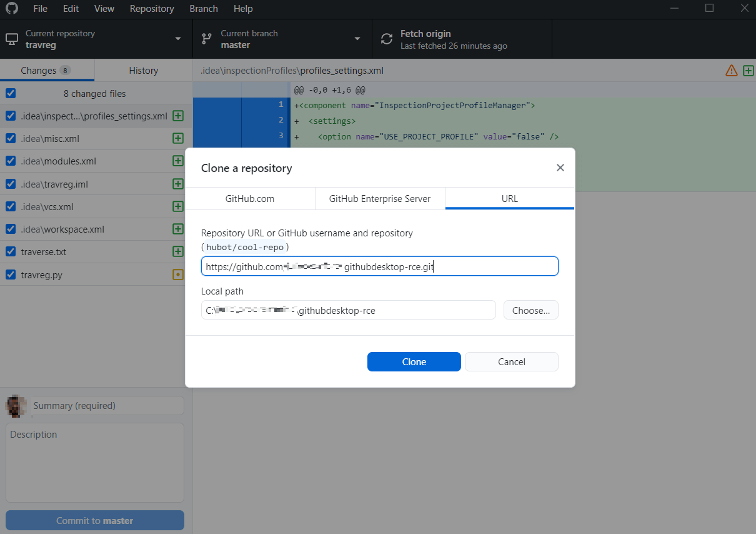Viewport: 756px width, 534px height.
Task: Close the Clone a repository dialog
Action: (560, 168)
